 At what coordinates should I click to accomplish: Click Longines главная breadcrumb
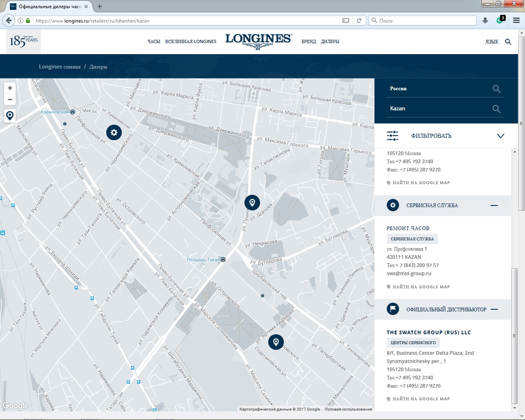60,66
